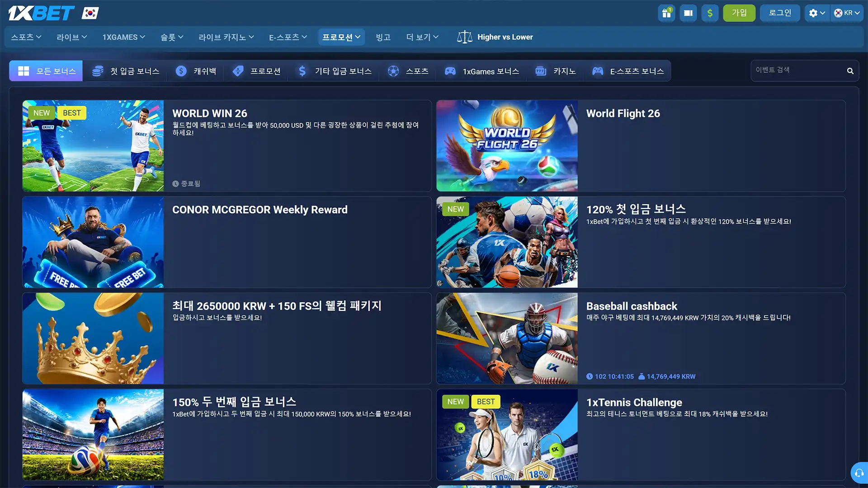Click the 1xTennis Challenge title

[x=634, y=402]
